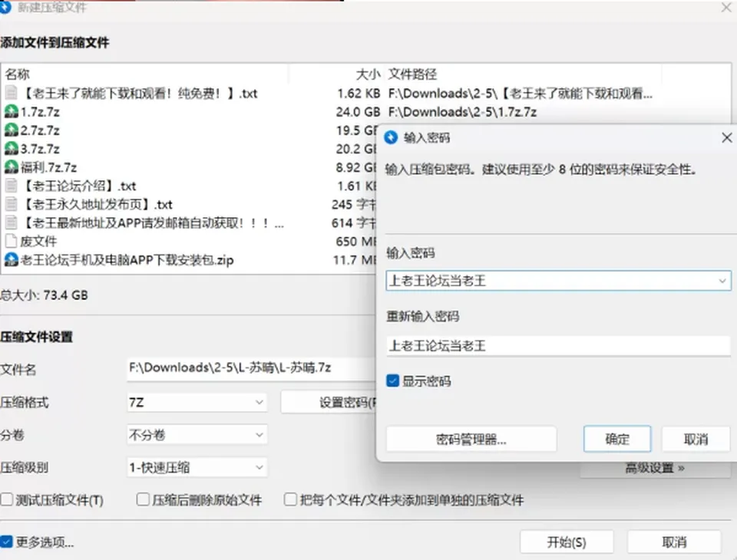
Task: Select file name 【老王论坛介绍】.txt
Action: tap(78, 186)
